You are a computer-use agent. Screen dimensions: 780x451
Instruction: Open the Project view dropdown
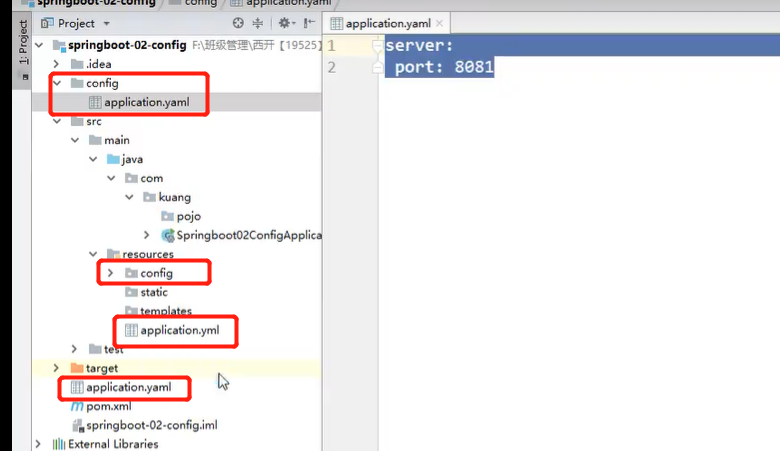pos(106,23)
